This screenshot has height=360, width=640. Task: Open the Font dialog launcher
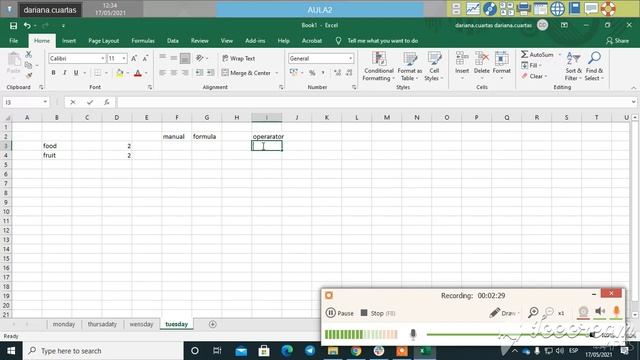[x=150, y=87]
